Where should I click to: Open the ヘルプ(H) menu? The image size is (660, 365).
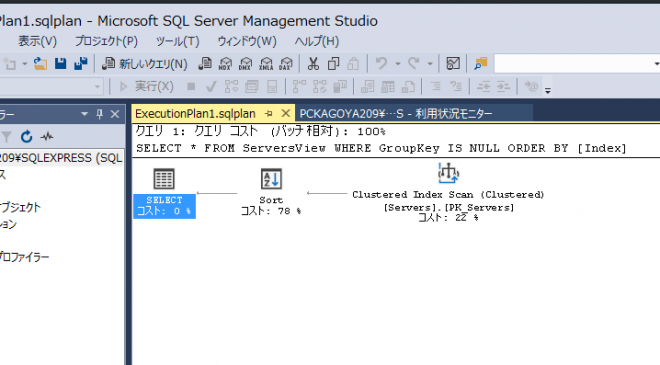tap(317, 41)
